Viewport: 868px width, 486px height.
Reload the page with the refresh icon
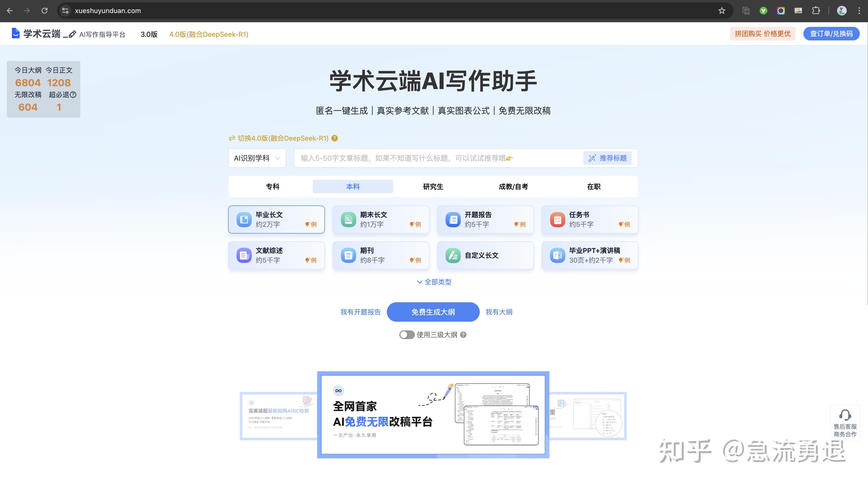pyautogui.click(x=45, y=11)
